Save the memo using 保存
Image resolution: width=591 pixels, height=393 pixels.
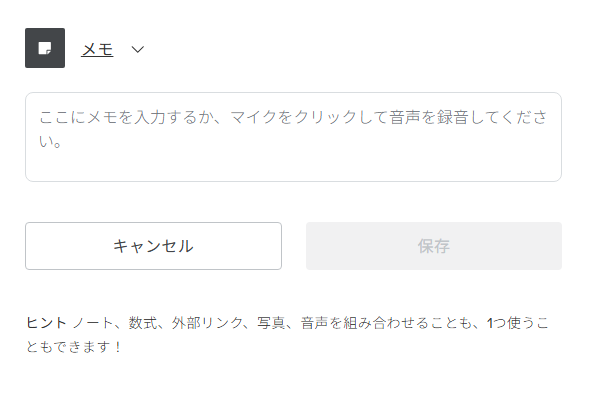[x=433, y=246]
